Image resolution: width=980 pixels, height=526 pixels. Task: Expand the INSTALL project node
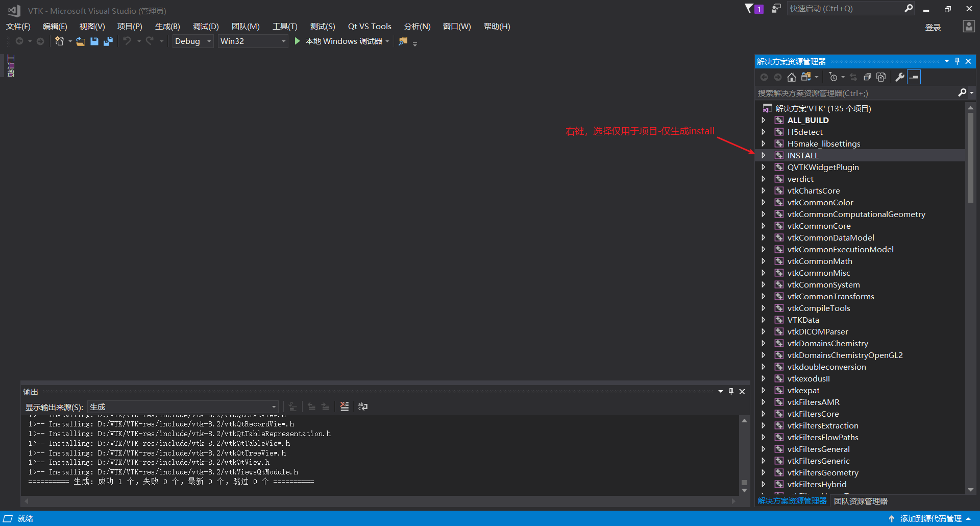coord(763,155)
